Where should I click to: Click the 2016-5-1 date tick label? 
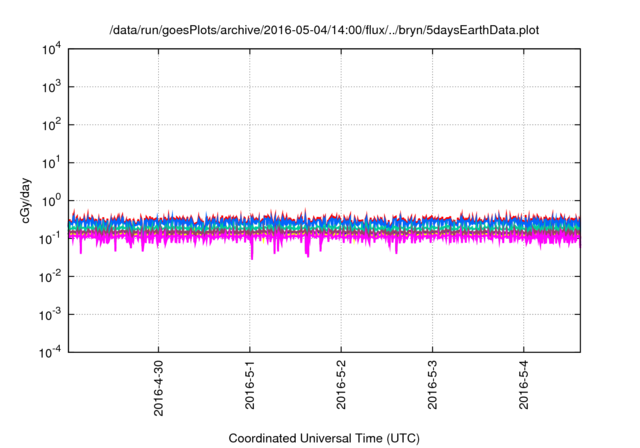[250, 385]
